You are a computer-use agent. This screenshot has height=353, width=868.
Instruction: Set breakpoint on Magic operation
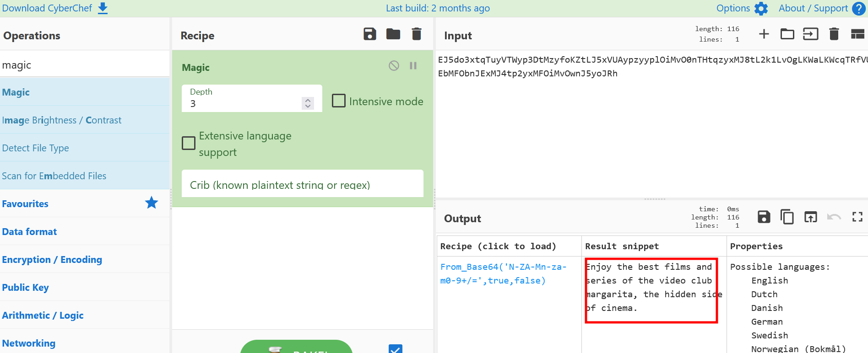click(x=413, y=66)
